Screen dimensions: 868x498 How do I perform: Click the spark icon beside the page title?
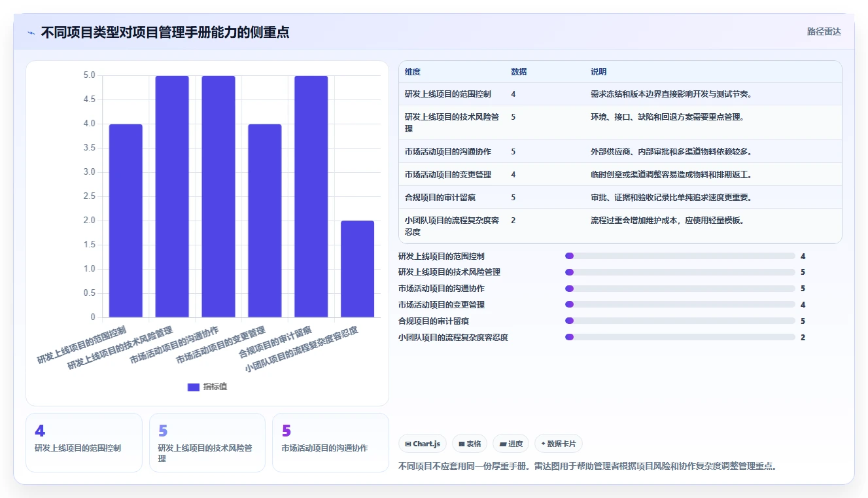click(31, 33)
